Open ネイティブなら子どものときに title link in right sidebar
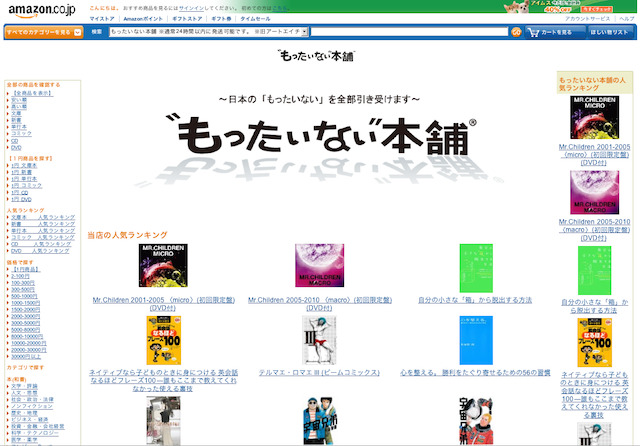The width and height of the screenshot is (640, 446). [594, 395]
